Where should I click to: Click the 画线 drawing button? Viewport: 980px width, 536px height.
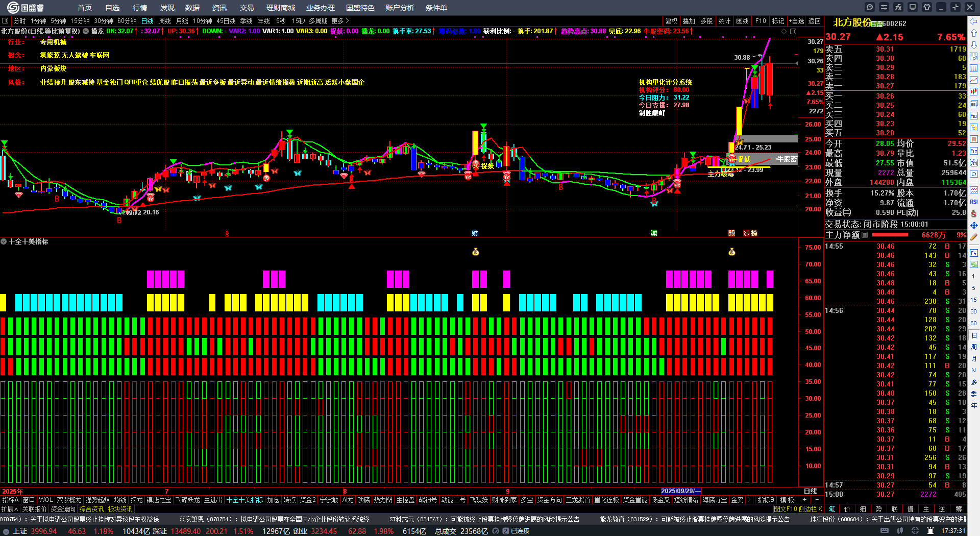tap(743, 21)
